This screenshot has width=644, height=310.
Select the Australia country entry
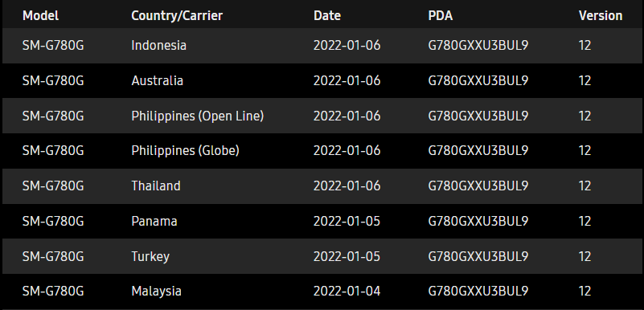click(x=157, y=81)
